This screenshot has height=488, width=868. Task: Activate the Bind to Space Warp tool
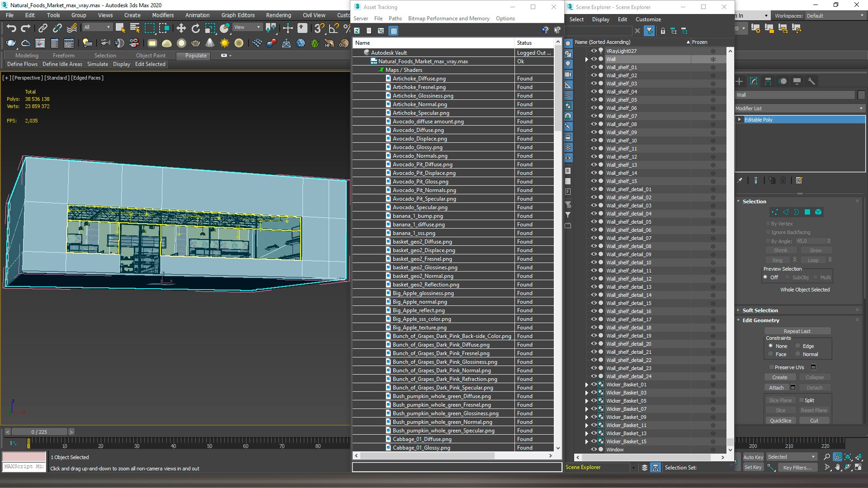point(71,28)
